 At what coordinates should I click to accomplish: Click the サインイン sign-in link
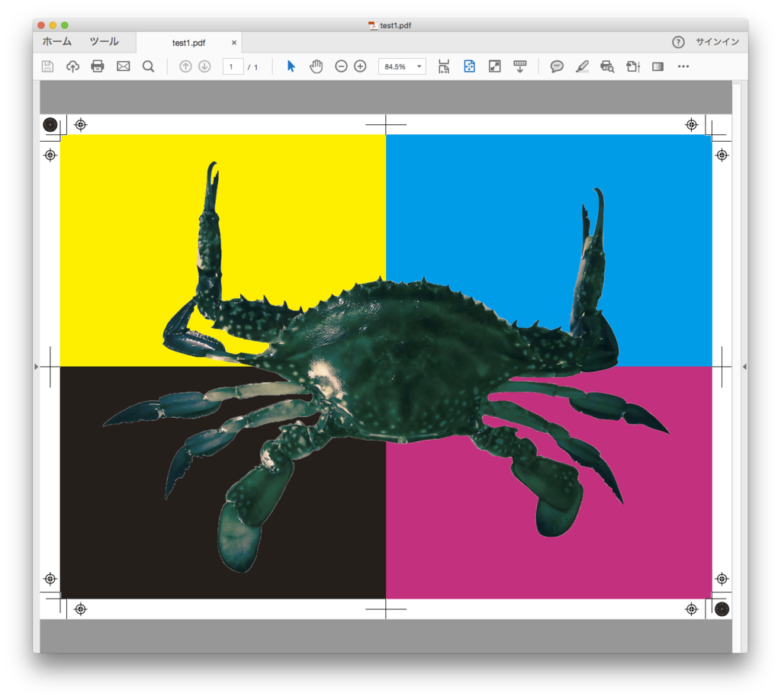(x=717, y=42)
